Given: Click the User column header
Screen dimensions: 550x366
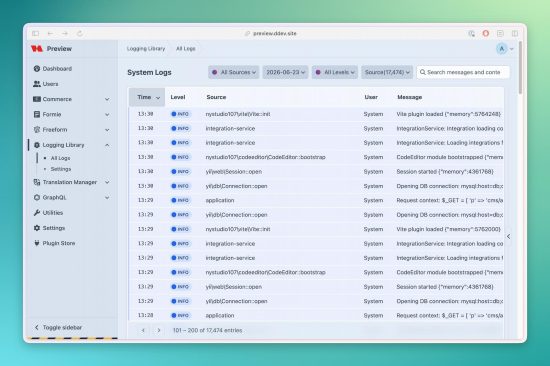Looking at the screenshot, I should point(371,97).
